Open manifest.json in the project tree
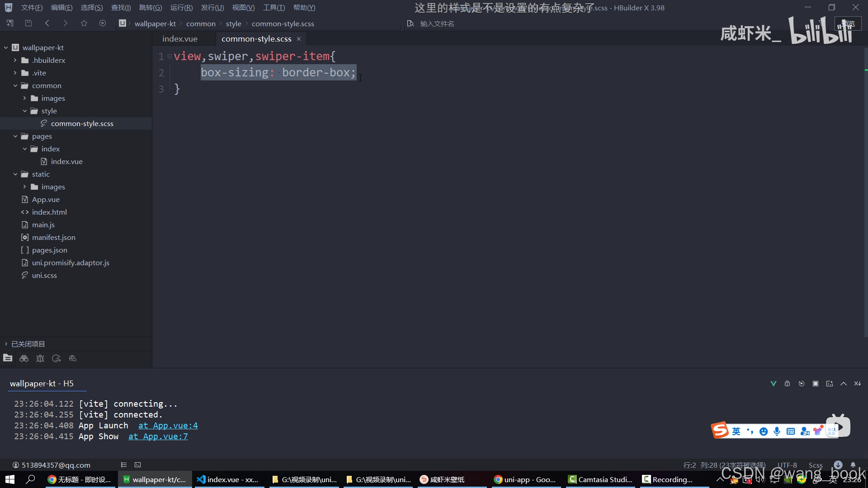 [53, 237]
